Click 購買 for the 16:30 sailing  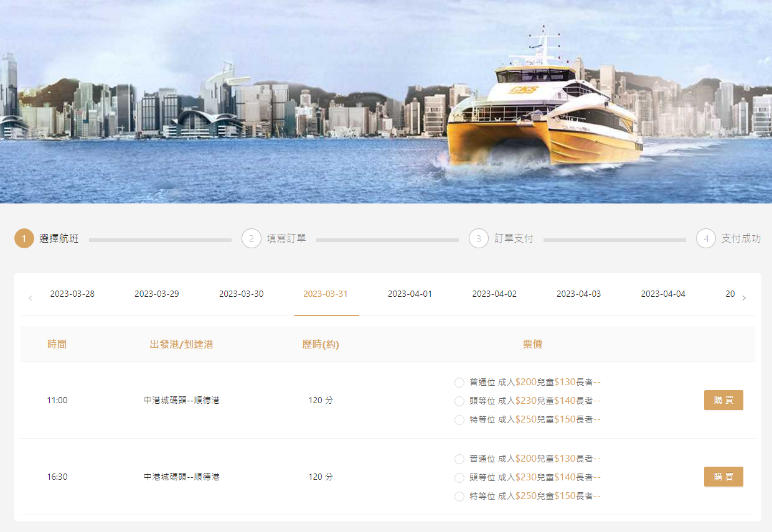(723, 477)
